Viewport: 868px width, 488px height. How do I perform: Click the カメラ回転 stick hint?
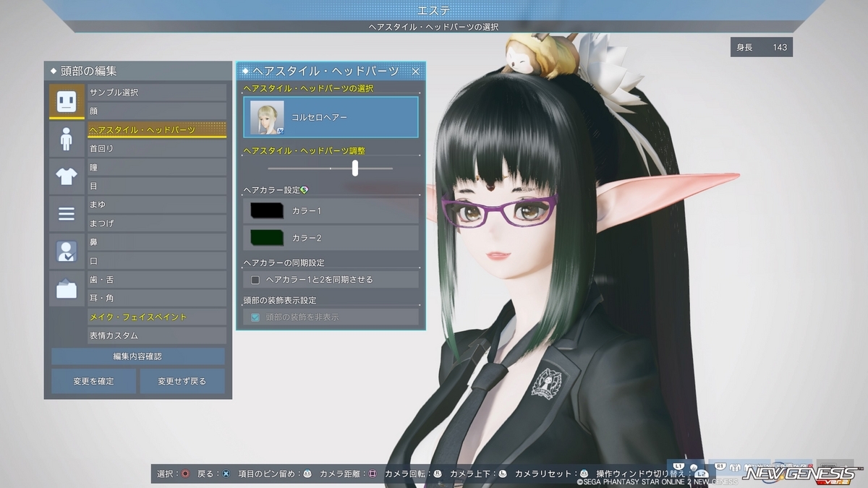pyautogui.click(x=413, y=474)
